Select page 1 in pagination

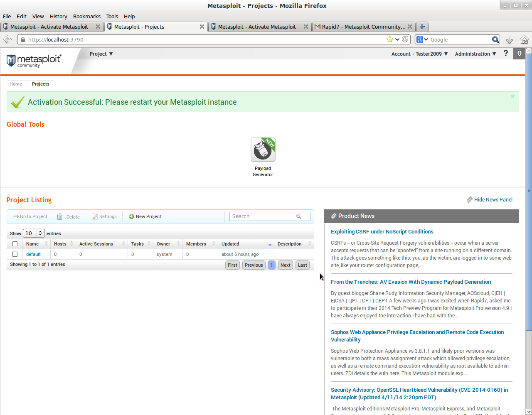click(272, 265)
